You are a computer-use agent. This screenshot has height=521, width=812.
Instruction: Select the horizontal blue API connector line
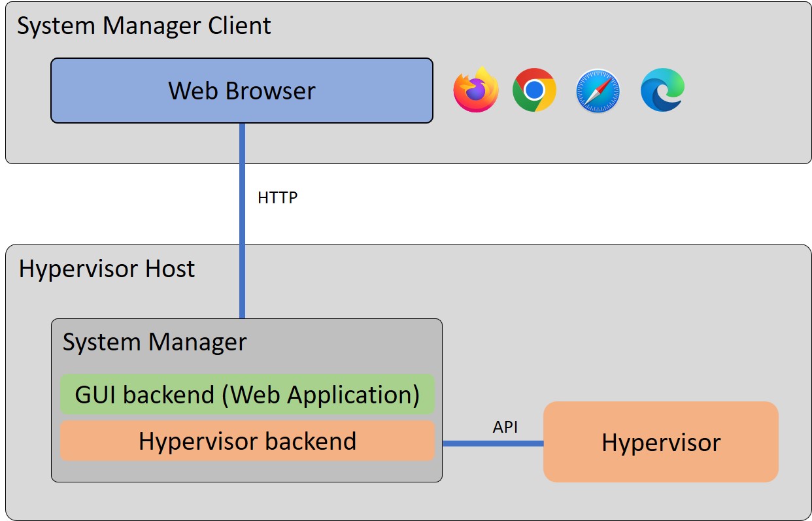point(492,443)
